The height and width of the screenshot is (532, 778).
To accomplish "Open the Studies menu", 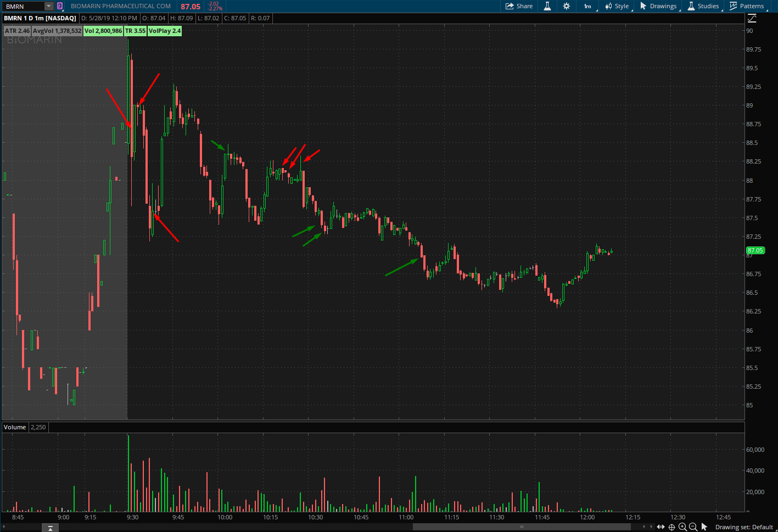I will (x=703, y=6).
